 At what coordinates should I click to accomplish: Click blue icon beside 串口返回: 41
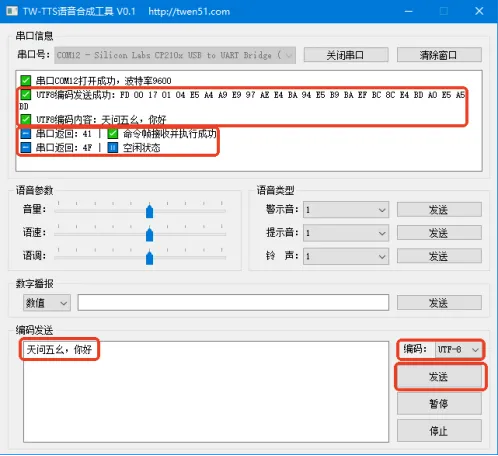(x=26, y=134)
